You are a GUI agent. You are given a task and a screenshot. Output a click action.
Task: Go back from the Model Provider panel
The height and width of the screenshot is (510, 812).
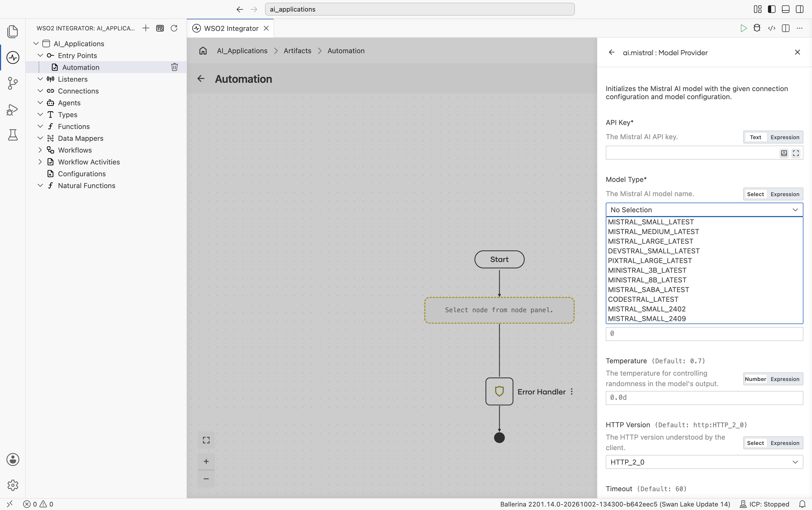tap(612, 52)
